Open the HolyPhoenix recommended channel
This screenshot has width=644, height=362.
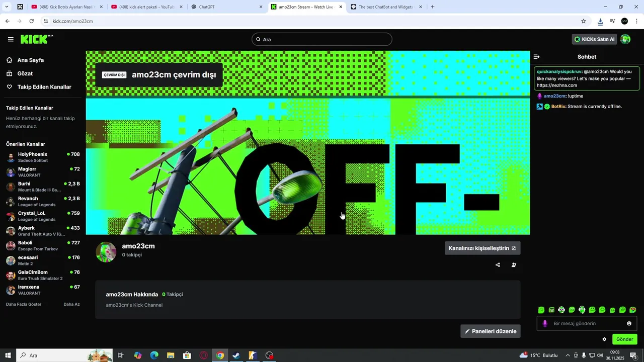click(x=43, y=157)
